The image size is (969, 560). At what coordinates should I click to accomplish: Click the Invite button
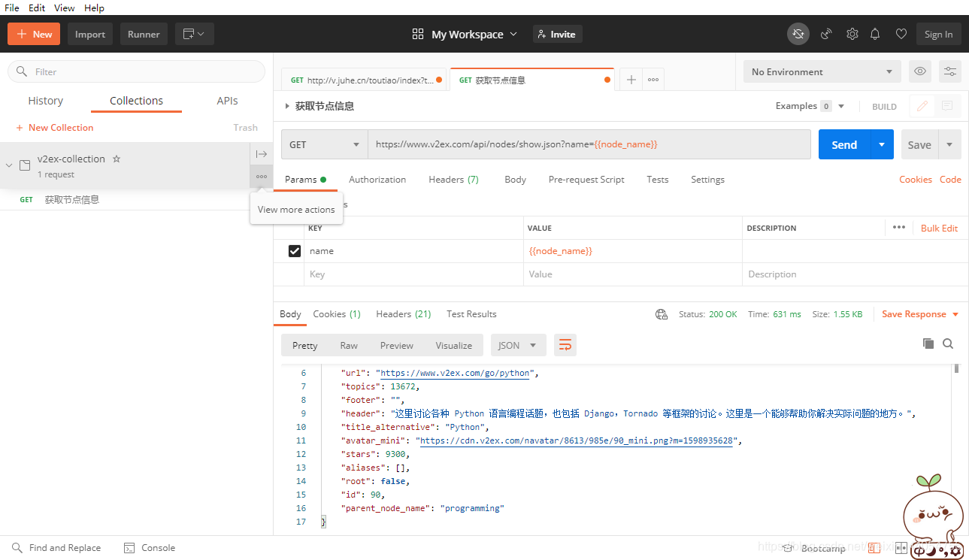558,34
